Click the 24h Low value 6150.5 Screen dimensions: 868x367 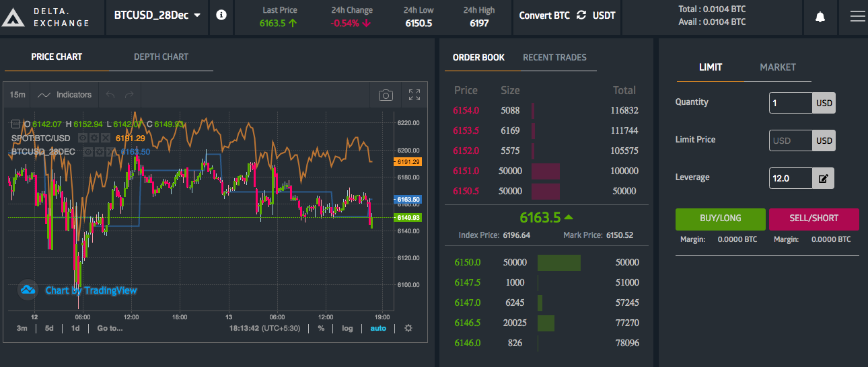click(x=419, y=23)
